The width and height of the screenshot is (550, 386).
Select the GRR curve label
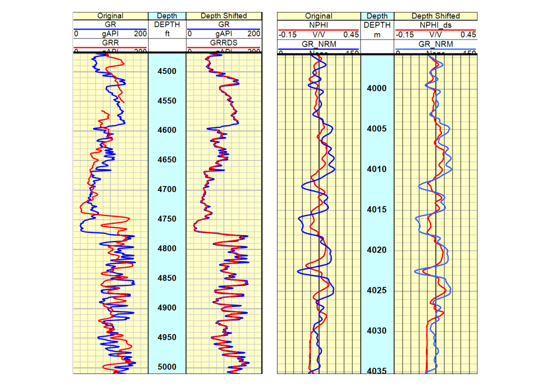tap(110, 43)
